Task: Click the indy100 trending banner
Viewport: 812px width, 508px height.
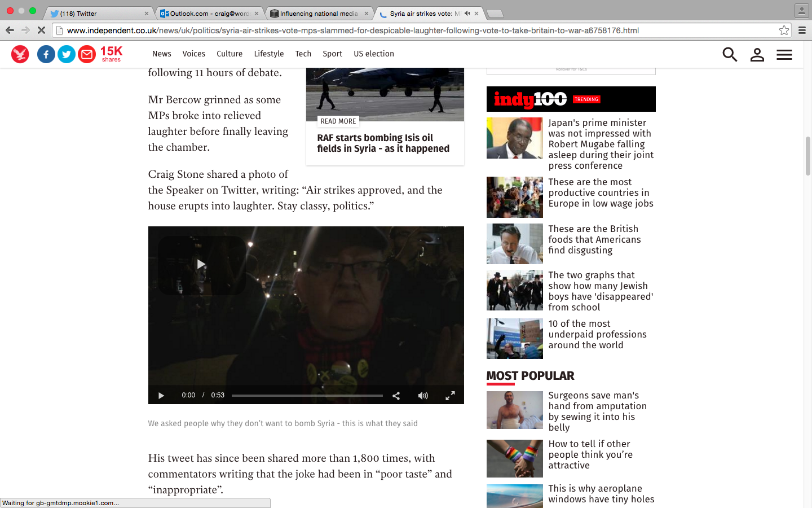Action: pos(571,99)
